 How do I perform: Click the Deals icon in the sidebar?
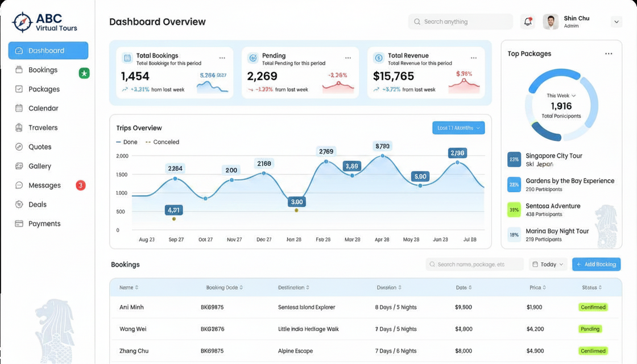tap(19, 204)
